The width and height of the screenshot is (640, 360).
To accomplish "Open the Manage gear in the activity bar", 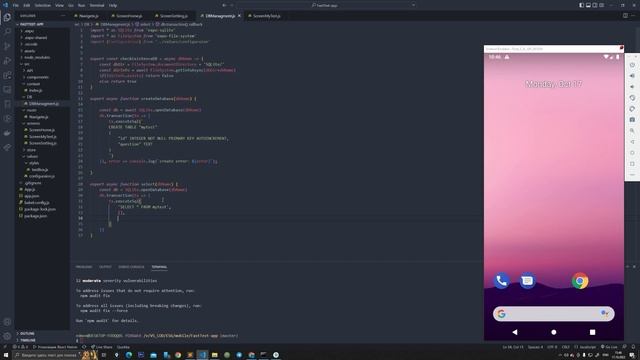I will click(7, 336).
